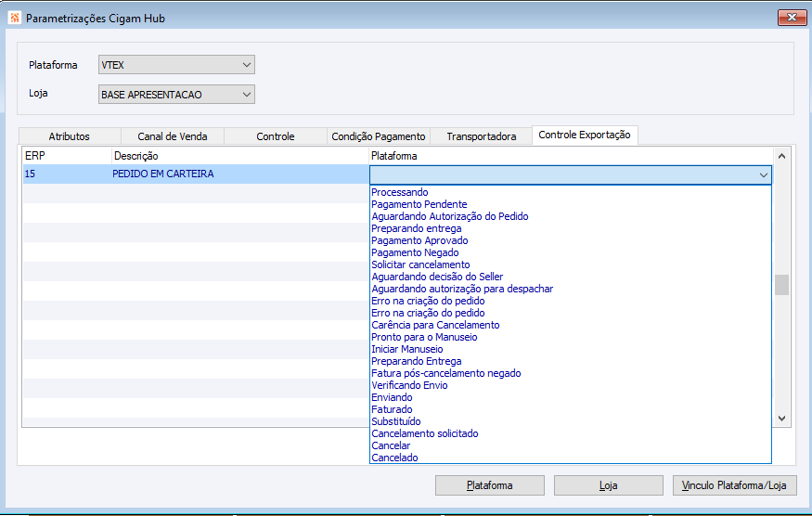Select 'Cancelado' option
This screenshot has height=516, width=812.
394,458
